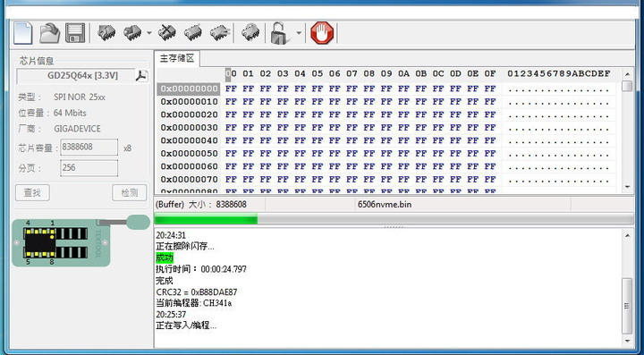The image size is (644, 355).
Task: Click the 检测 detect button
Action: [130, 193]
